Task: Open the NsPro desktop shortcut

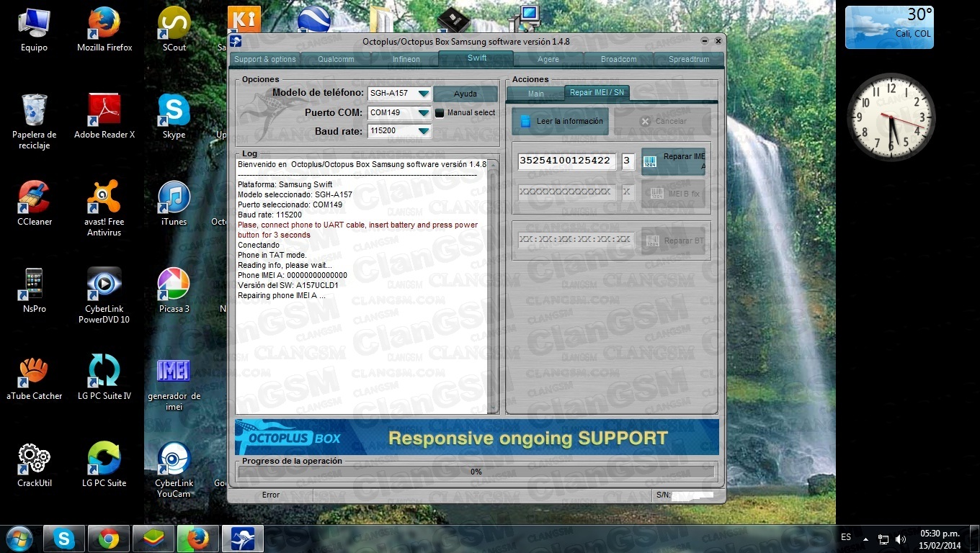Action: [34, 291]
